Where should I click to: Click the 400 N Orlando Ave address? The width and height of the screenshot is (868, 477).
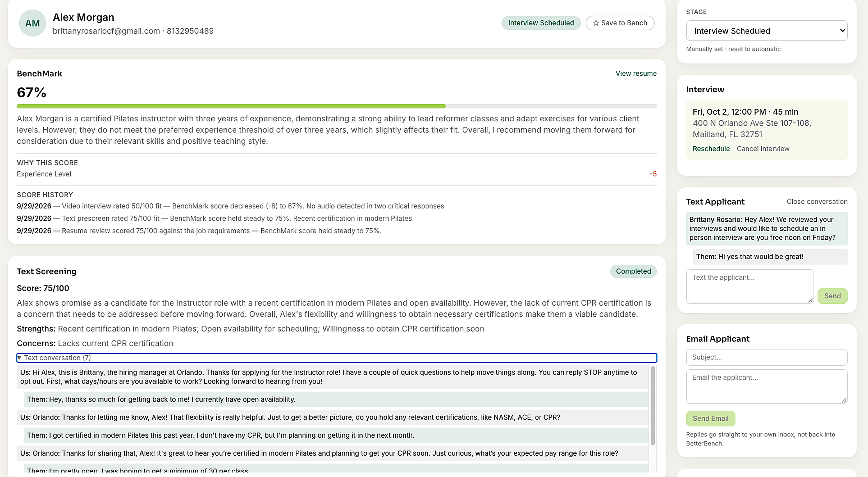coord(752,129)
